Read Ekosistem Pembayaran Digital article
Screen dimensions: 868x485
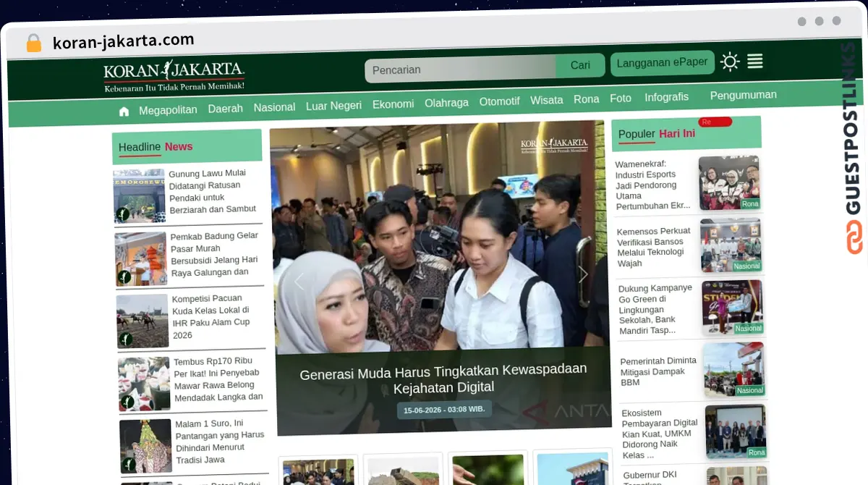click(660, 434)
